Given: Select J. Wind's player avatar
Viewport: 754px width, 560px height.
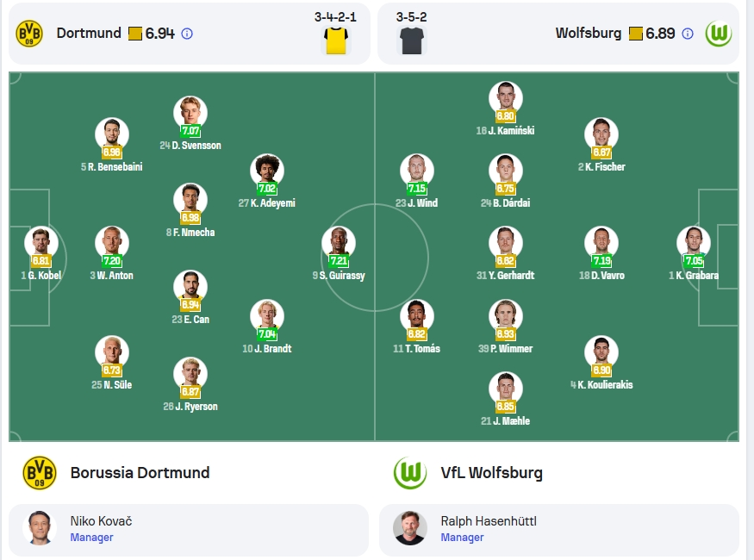Looking at the screenshot, I should pyautogui.click(x=417, y=171).
